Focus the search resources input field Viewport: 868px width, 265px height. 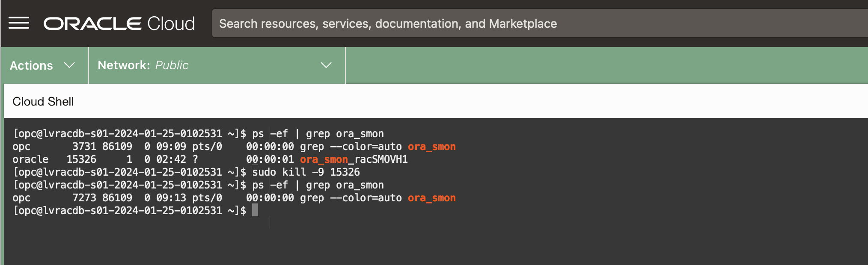pyautogui.click(x=514, y=24)
